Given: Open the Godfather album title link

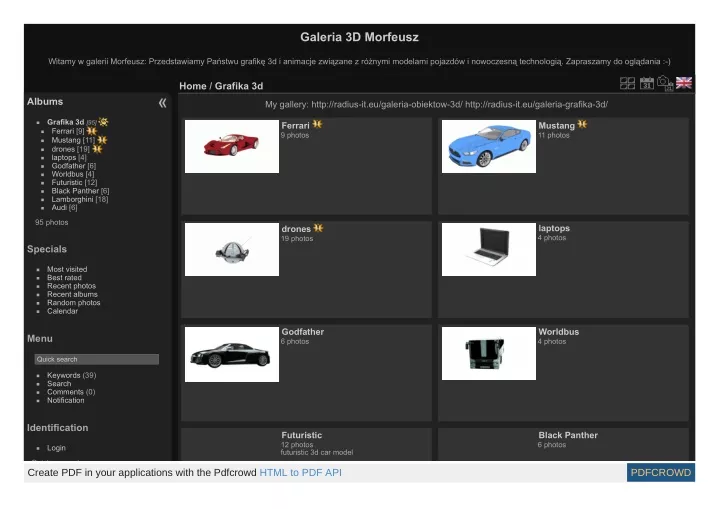Looking at the screenshot, I should pos(303,332).
